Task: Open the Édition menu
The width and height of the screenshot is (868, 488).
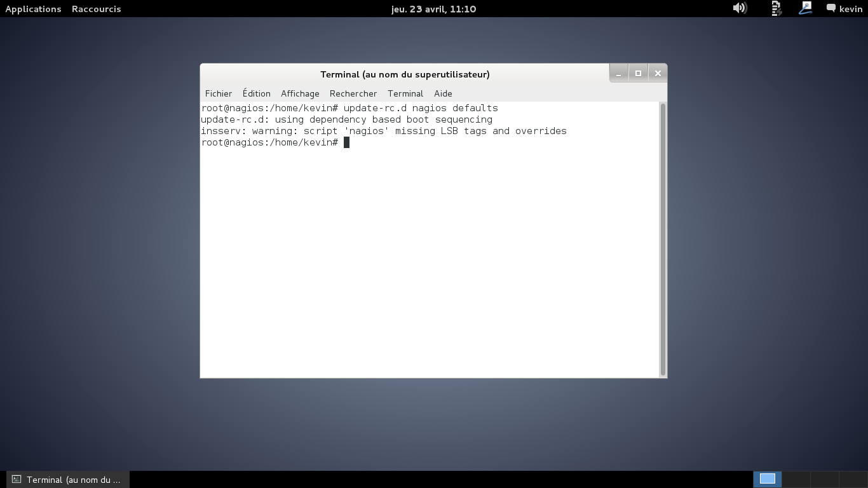Action: click(256, 93)
